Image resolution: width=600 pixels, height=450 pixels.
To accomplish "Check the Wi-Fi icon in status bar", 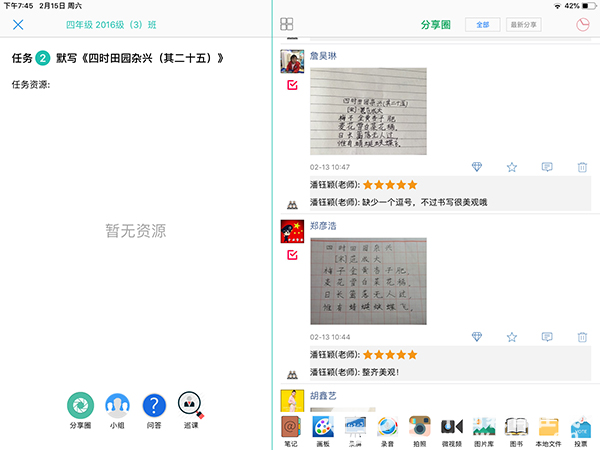I will click(557, 6).
